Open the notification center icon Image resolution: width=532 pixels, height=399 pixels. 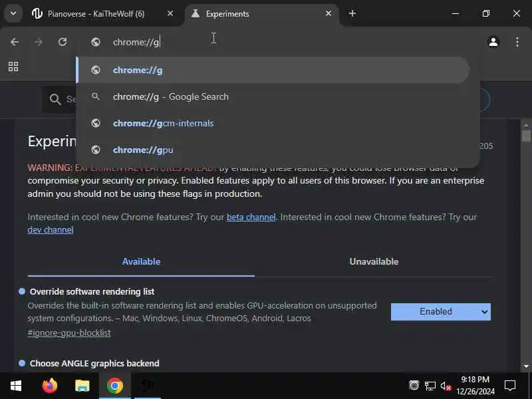[x=510, y=386]
